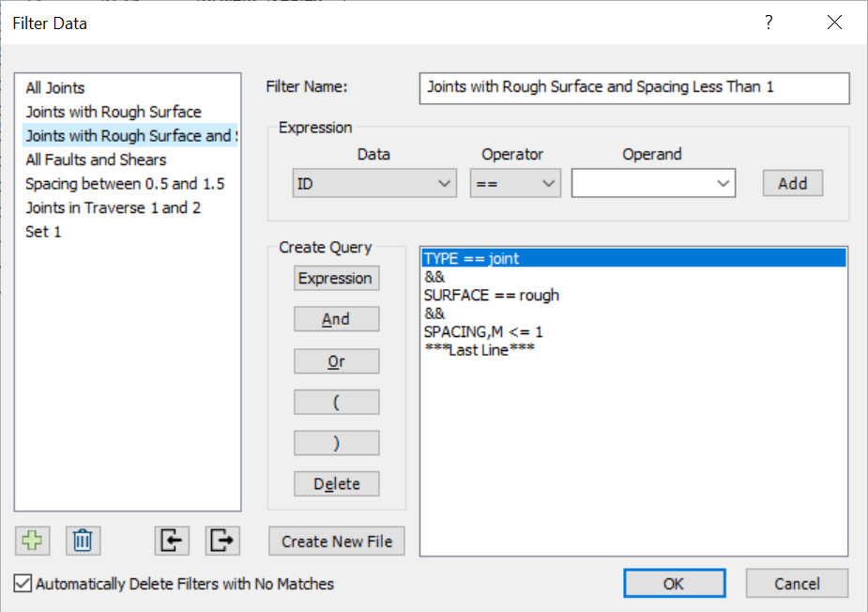
Task: Insert an Expression into the query
Action: 336,278
